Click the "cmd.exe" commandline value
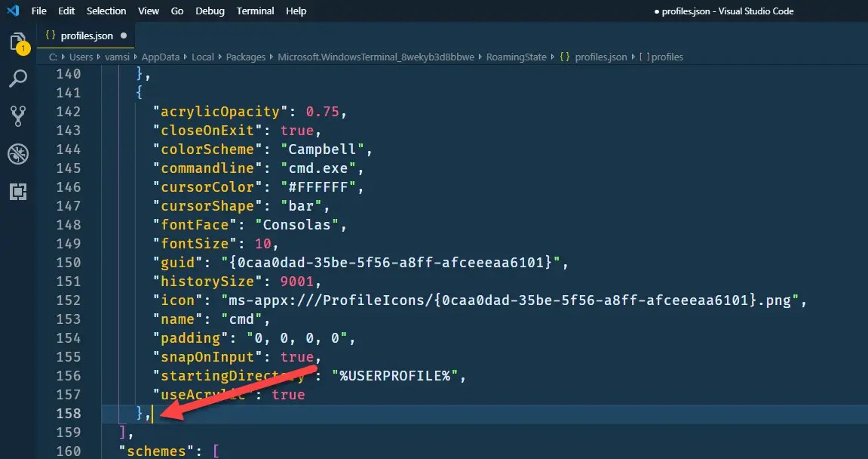Screen dimensions: 868x459 tap(317, 168)
